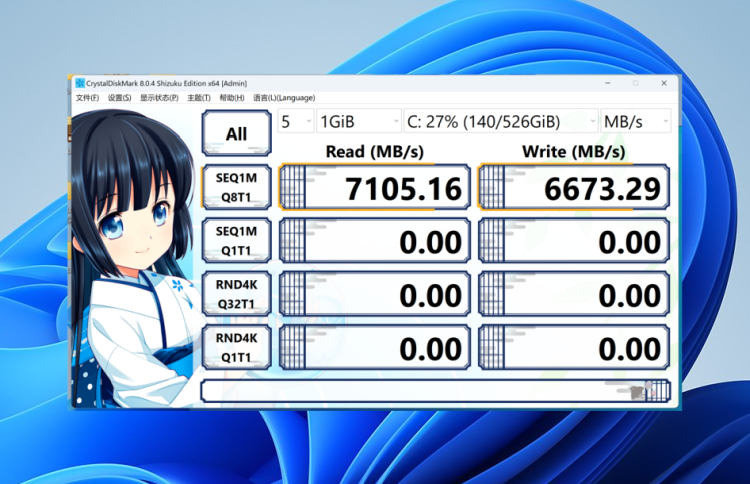Click the CrystalDiskMark app icon in title bar

pos(80,83)
